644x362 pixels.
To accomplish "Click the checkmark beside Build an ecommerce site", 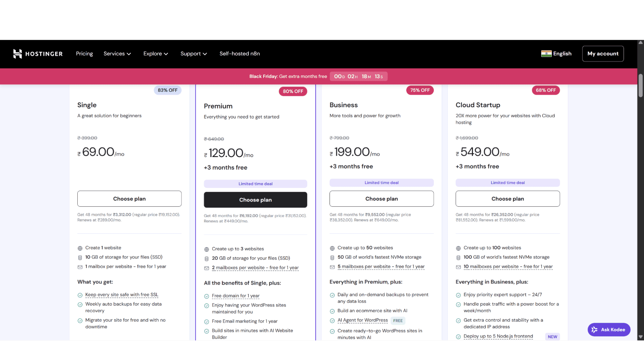I will 332,311.
